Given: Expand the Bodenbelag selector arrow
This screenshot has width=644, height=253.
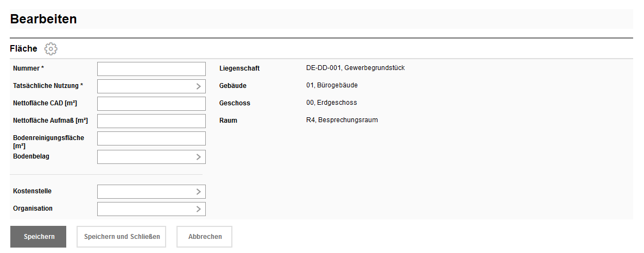Looking at the screenshot, I should [198, 157].
